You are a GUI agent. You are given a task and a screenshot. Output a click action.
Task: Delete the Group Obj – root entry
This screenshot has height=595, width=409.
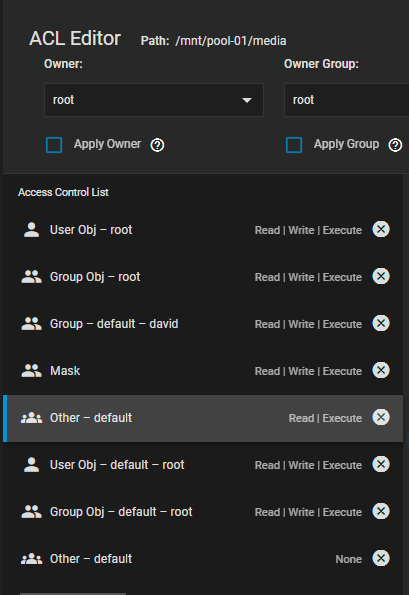point(381,276)
